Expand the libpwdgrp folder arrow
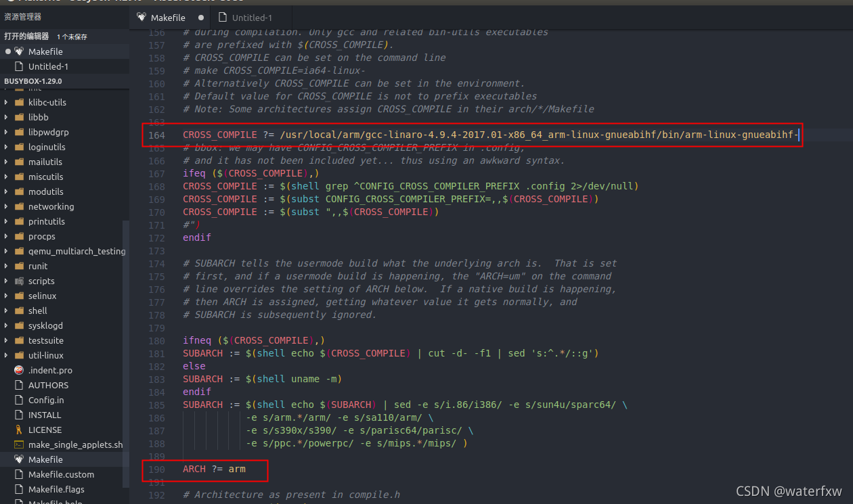 7,132
